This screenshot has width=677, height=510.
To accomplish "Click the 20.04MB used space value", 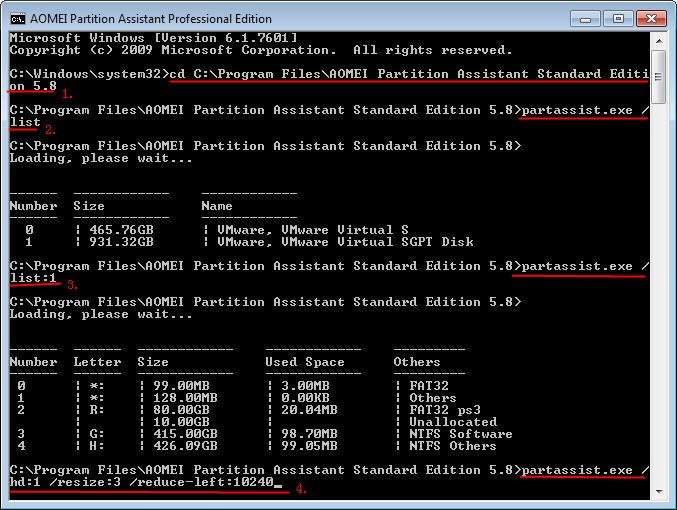I will [x=309, y=410].
